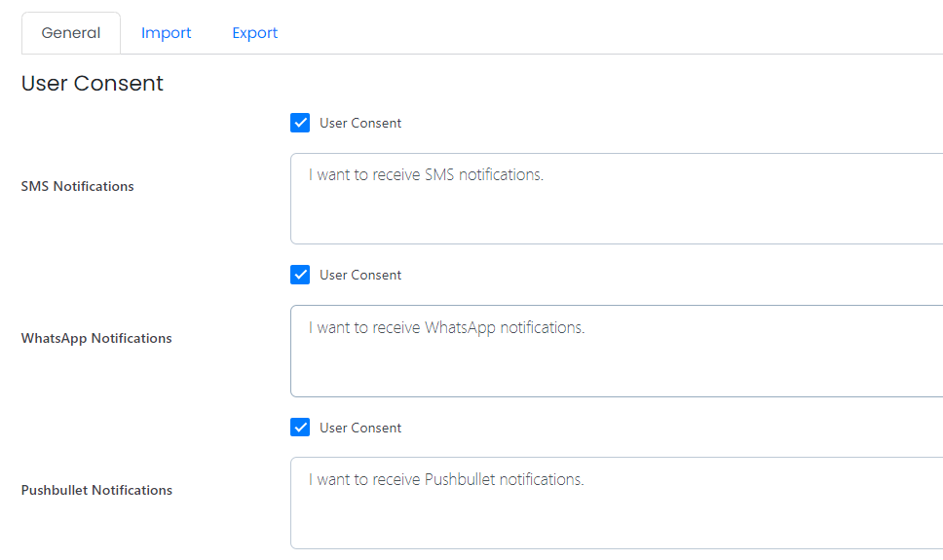Image resolution: width=943 pixels, height=560 pixels.
Task: Click the empty second line of the SMS textarea
Action: tap(617, 199)
